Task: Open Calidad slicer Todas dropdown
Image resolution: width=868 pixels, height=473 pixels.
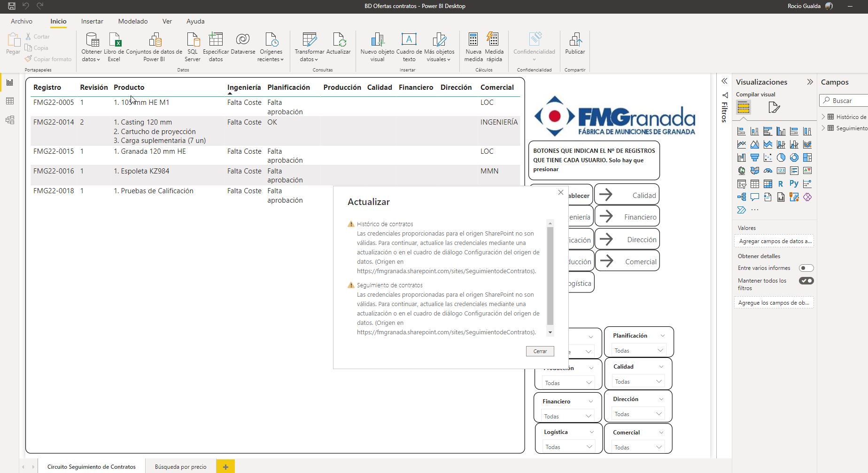Action: 638,381
